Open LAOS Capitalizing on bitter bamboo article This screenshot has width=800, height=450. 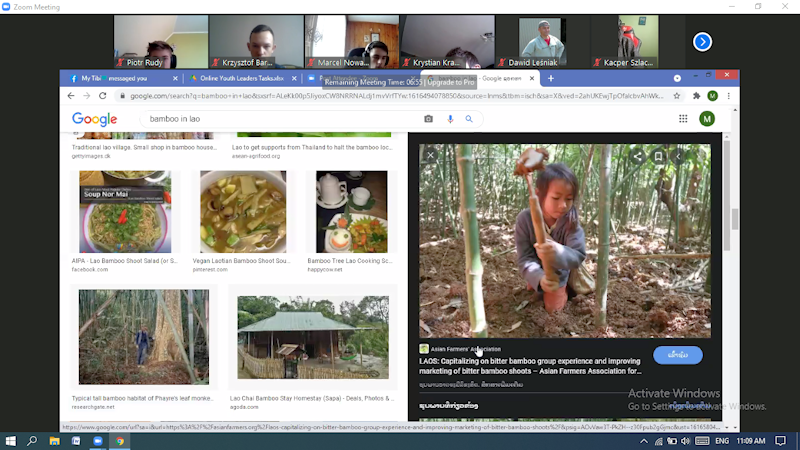(x=530, y=366)
